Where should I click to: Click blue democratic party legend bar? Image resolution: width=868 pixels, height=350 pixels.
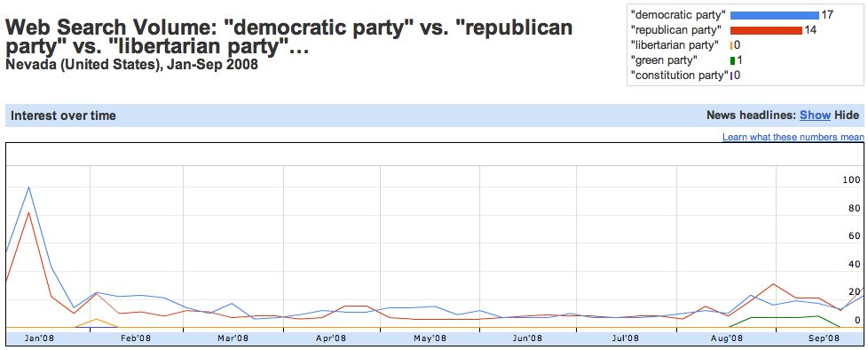point(775,15)
